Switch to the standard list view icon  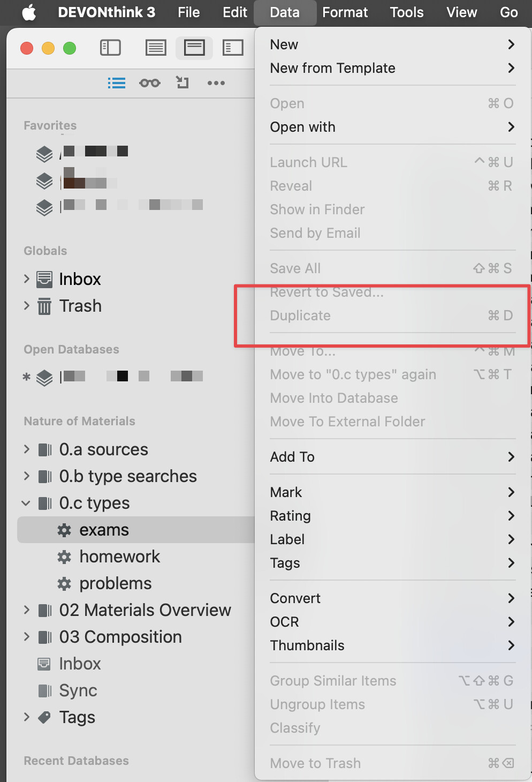pos(156,48)
